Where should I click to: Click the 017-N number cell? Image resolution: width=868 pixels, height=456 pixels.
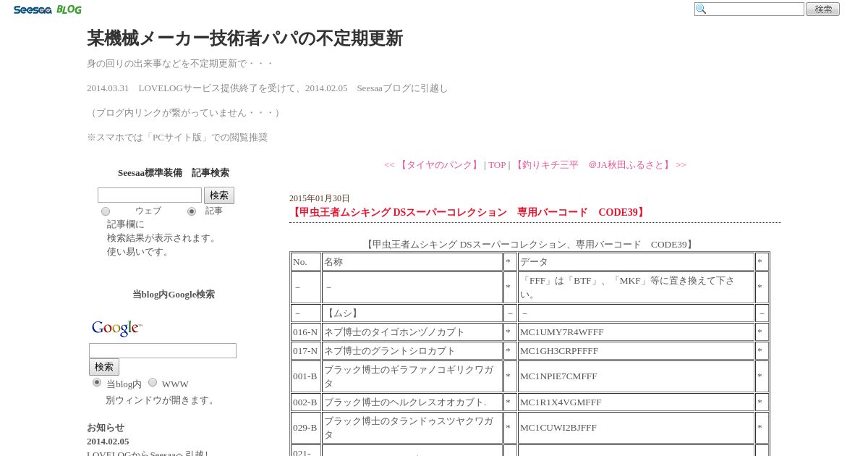coord(306,351)
